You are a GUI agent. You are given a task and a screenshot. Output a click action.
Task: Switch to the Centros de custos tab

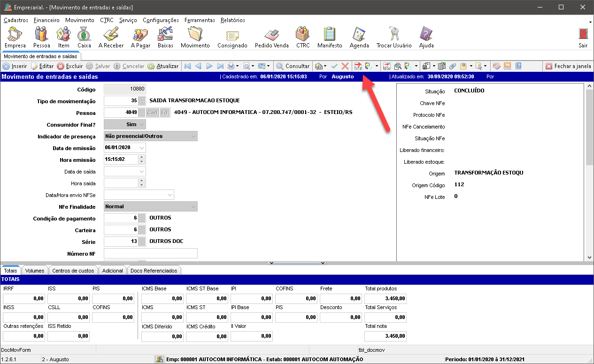point(73,271)
